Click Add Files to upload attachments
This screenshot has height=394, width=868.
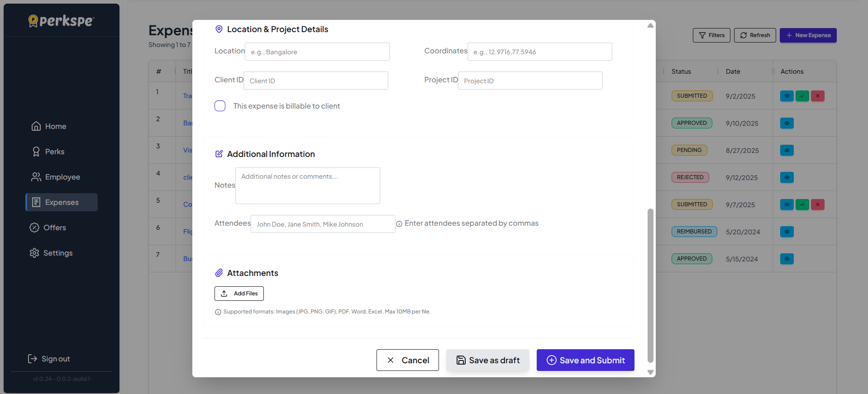pyautogui.click(x=239, y=294)
